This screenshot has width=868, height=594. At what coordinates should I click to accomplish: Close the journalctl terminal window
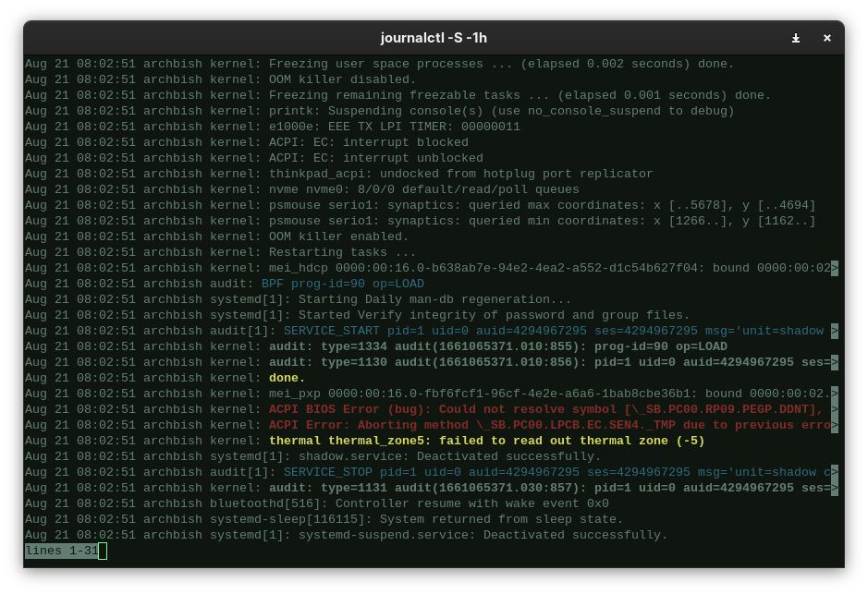pos(827,38)
